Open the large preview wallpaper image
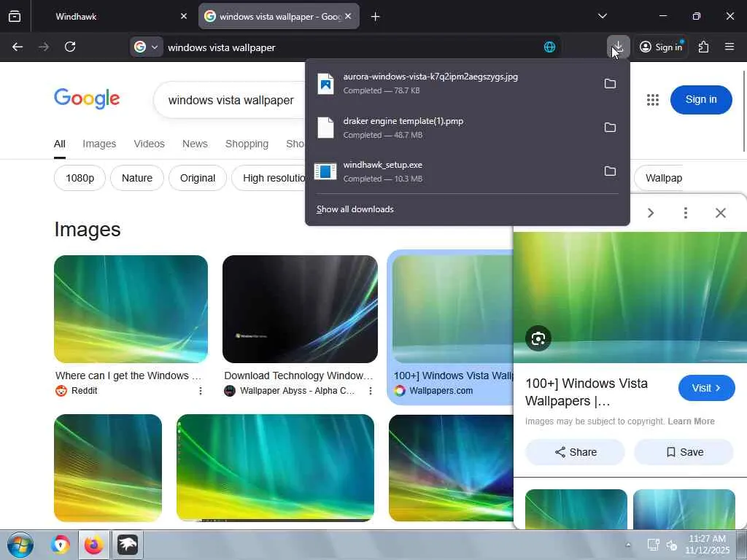This screenshot has width=747, height=560. point(630,297)
